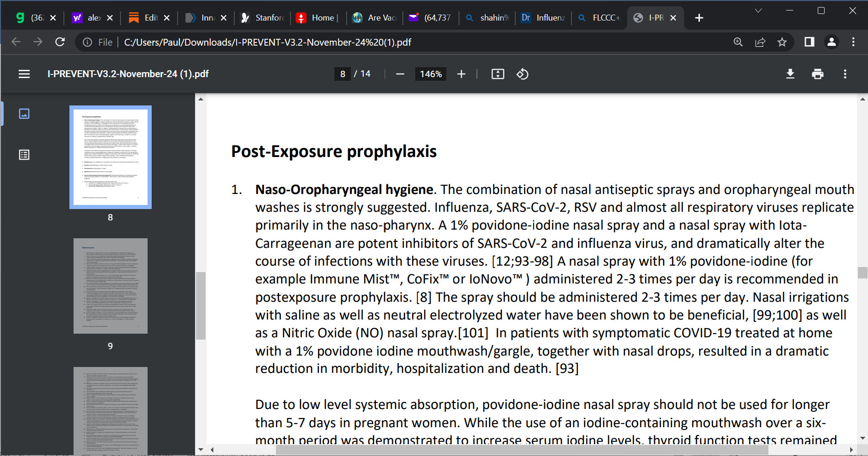868x456 pixels.
Task: Rotate the PDF counterclockwise
Action: pyautogui.click(x=523, y=74)
